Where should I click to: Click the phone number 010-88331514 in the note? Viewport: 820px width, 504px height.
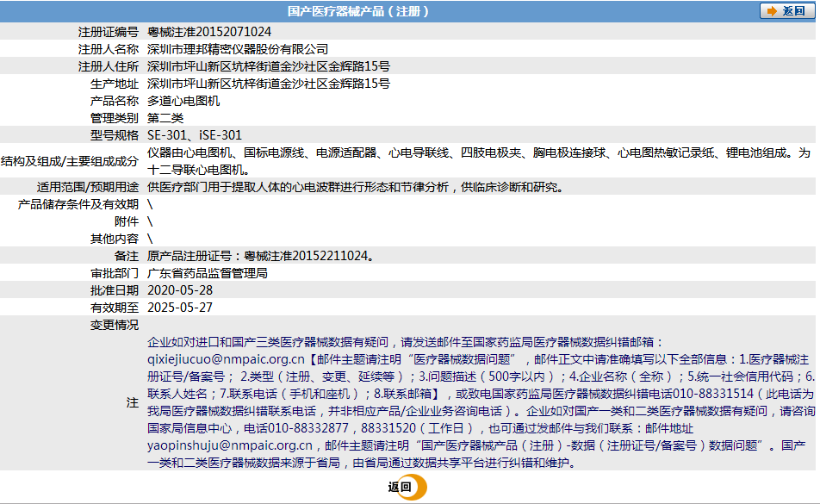[713, 394]
